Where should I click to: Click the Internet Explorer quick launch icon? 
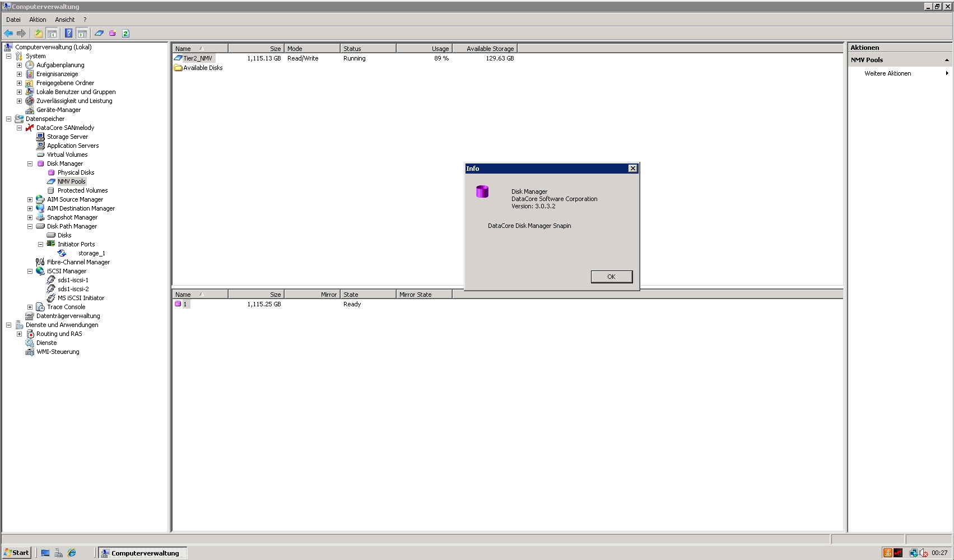pyautogui.click(x=72, y=553)
